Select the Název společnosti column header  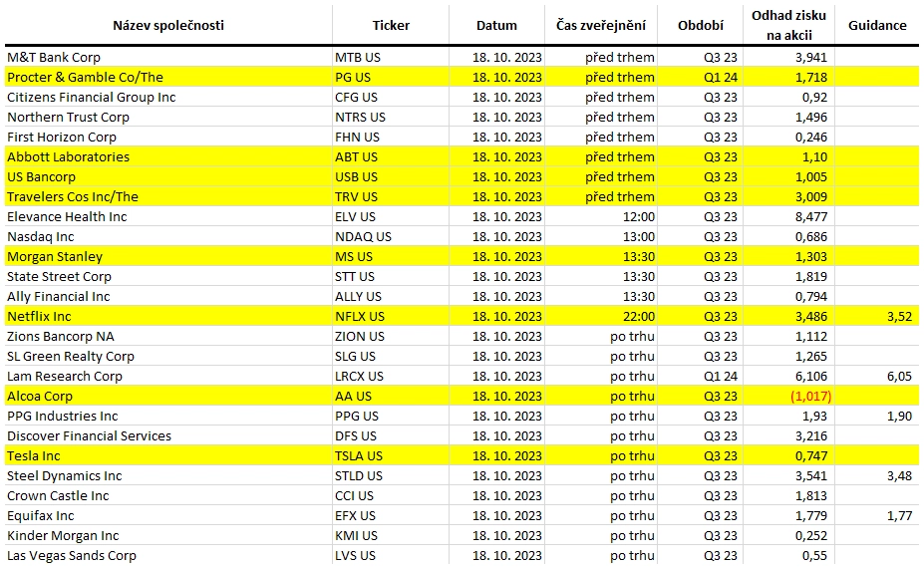168,25
